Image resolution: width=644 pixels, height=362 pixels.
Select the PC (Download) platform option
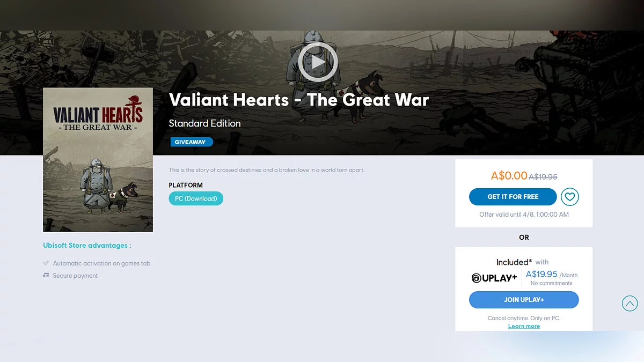tap(196, 198)
